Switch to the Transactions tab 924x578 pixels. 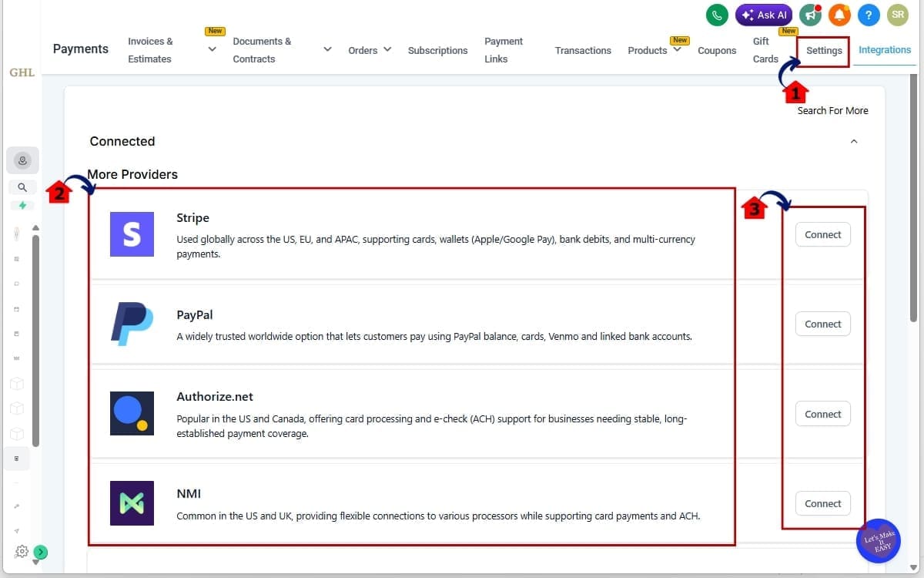[x=583, y=50]
